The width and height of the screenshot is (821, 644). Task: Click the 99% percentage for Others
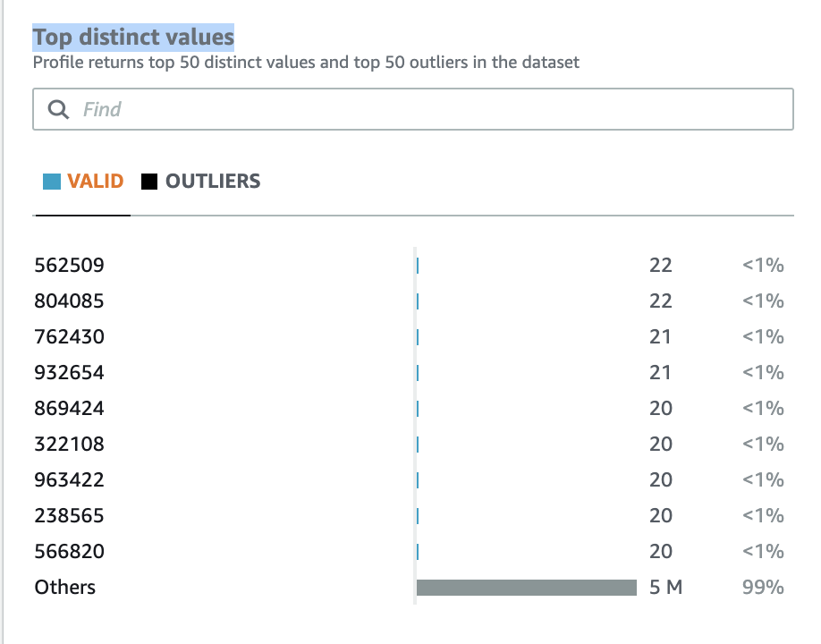click(763, 588)
